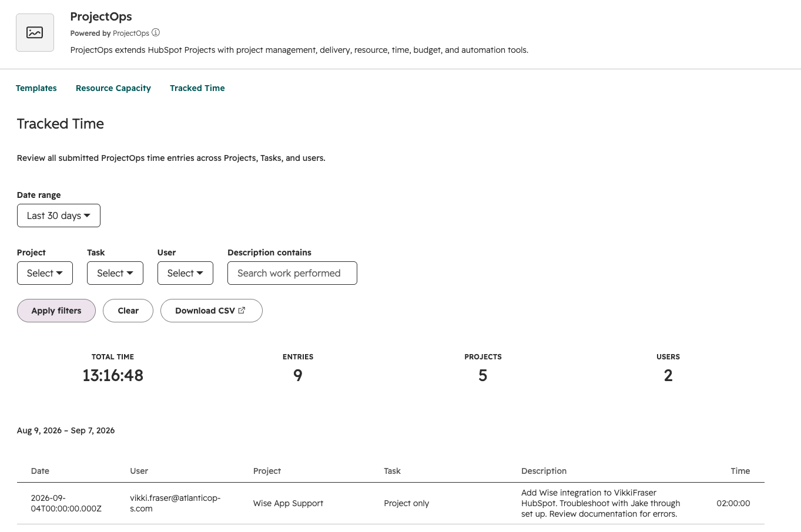Click the Project only task cell
The width and height of the screenshot is (801, 532).
407,503
